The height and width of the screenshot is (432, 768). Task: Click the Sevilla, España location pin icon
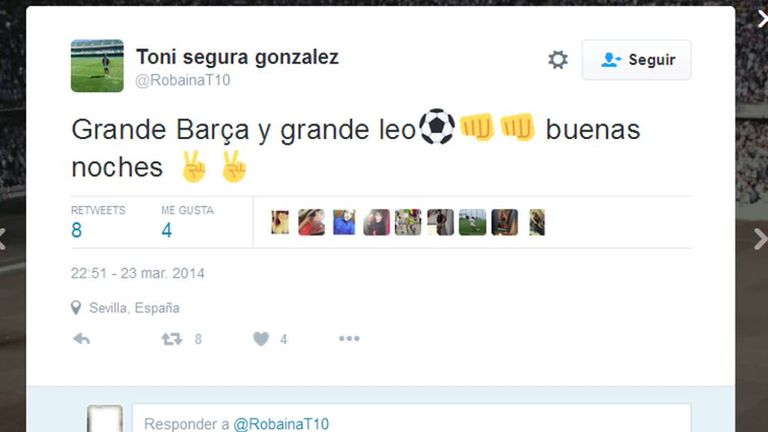coord(75,308)
